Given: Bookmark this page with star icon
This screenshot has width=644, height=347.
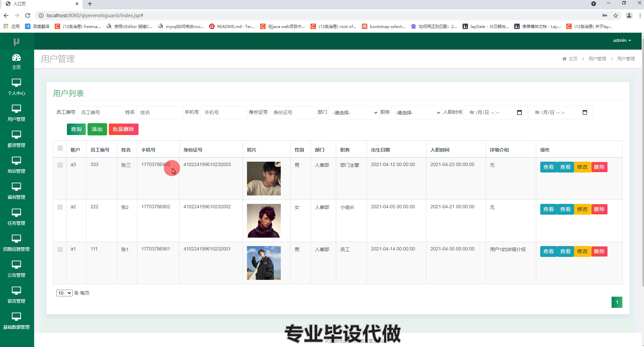Looking at the screenshot, I should tap(616, 16).
